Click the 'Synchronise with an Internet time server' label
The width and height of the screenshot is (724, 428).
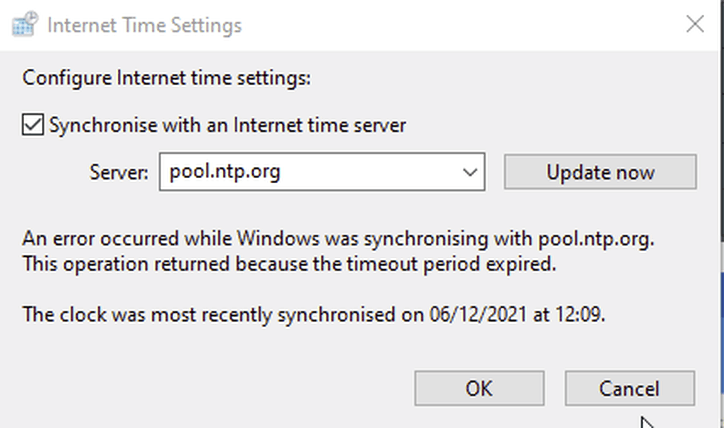pos(228,125)
